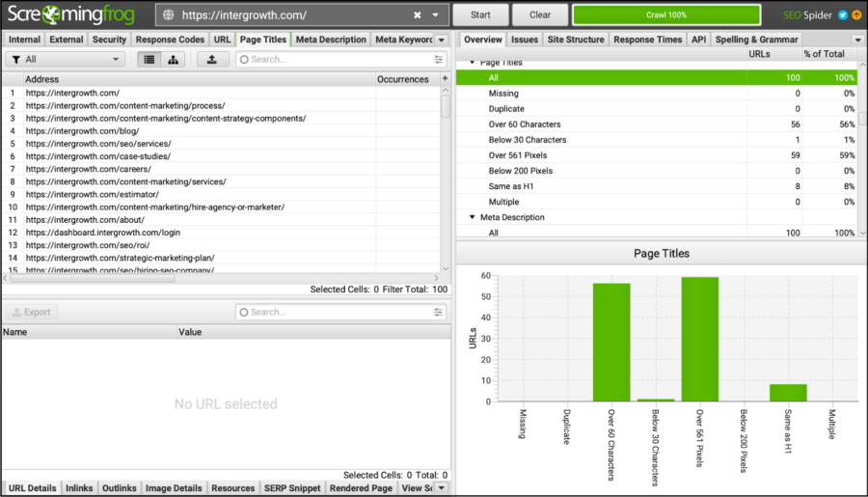Image resolution: width=868 pixels, height=497 pixels.
Task: Expand the left tab overflow dropdown arrow
Action: tap(441, 40)
